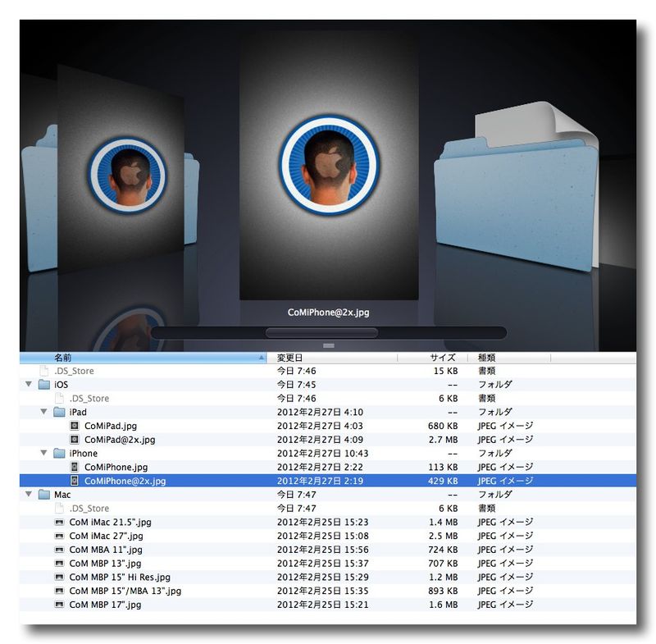Screen dimensions: 656x644
Task: Select the CoMiPad@2x.jpg file name
Action: point(120,440)
